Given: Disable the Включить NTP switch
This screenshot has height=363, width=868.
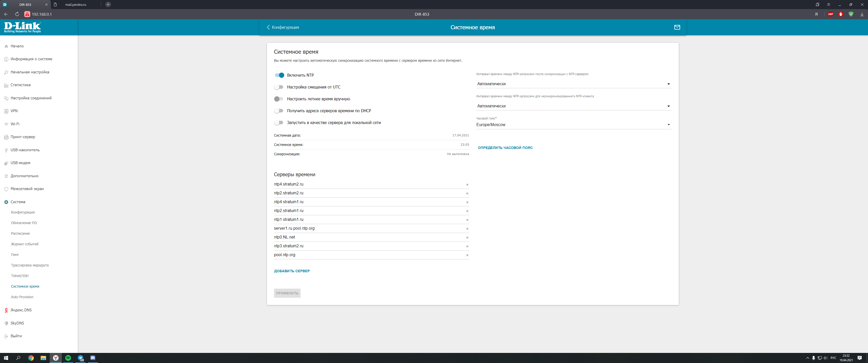Looking at the screenshot, I should 279,75.
